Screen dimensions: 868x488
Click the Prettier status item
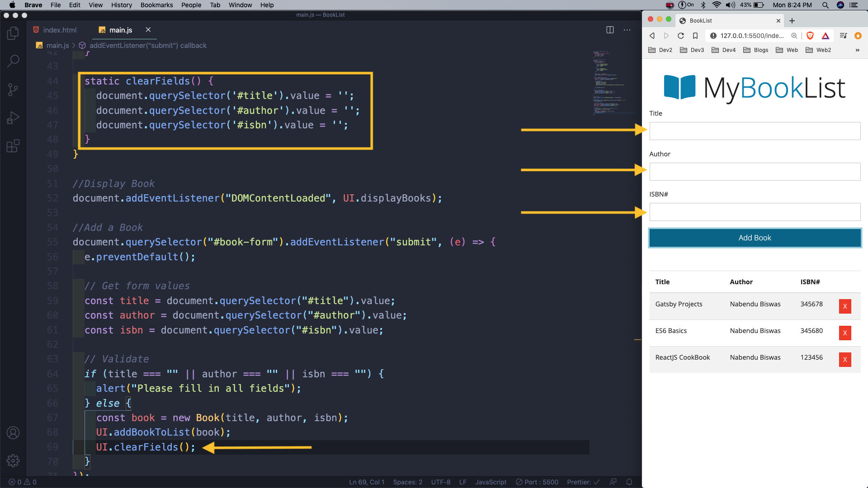click(583, 482)
